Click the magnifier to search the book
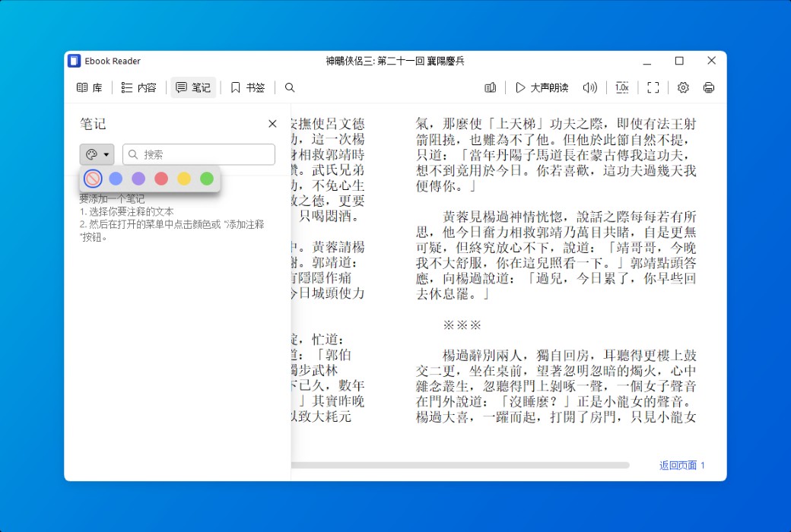 (289, 87)
